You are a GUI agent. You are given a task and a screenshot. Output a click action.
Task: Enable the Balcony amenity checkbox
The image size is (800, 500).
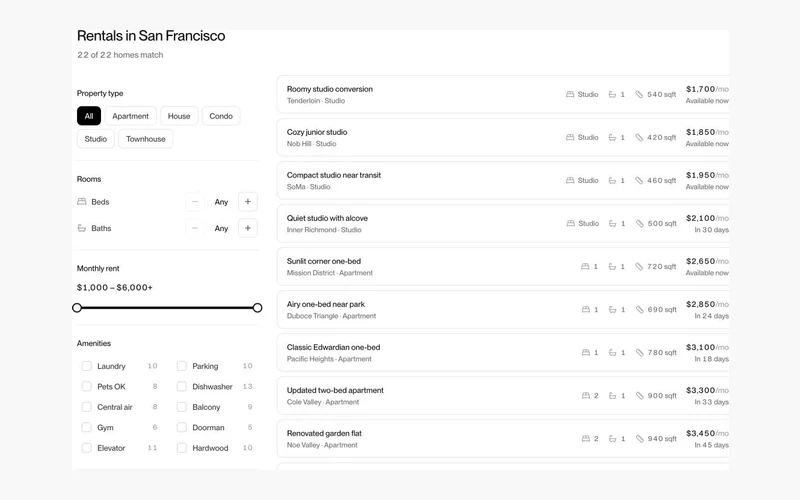coord(182,407)
